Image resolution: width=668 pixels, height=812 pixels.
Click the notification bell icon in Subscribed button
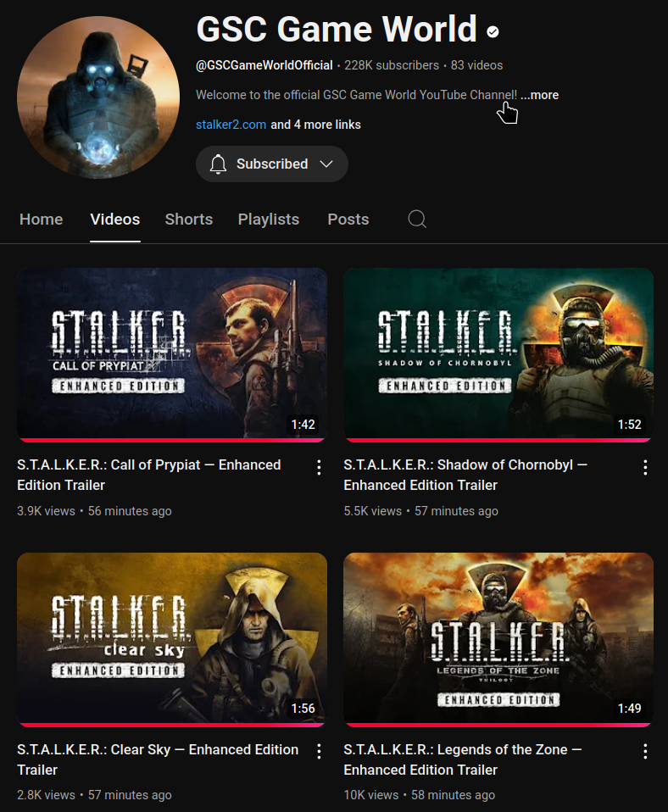tap(218, 164)
